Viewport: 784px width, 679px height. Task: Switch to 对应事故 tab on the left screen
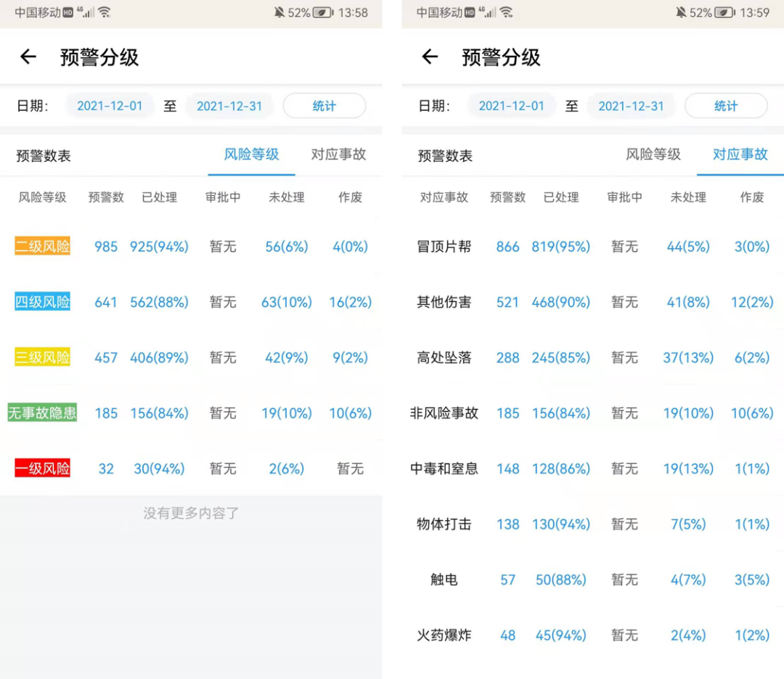338,155
